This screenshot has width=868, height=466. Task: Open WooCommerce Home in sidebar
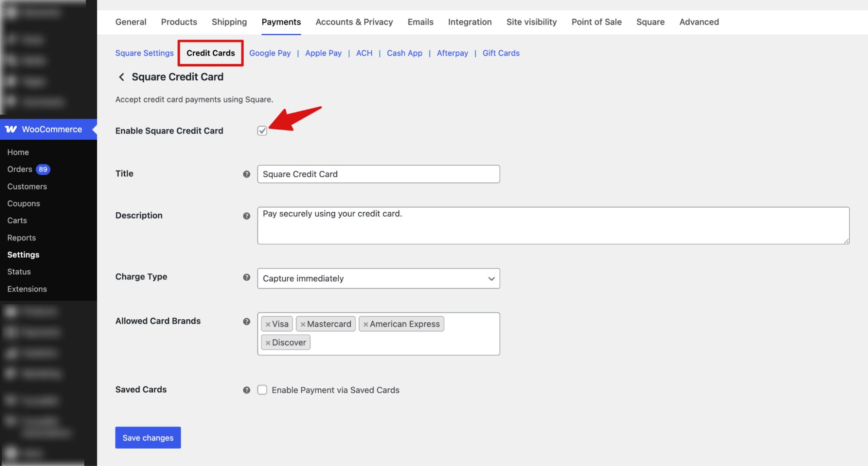(18, 152)
